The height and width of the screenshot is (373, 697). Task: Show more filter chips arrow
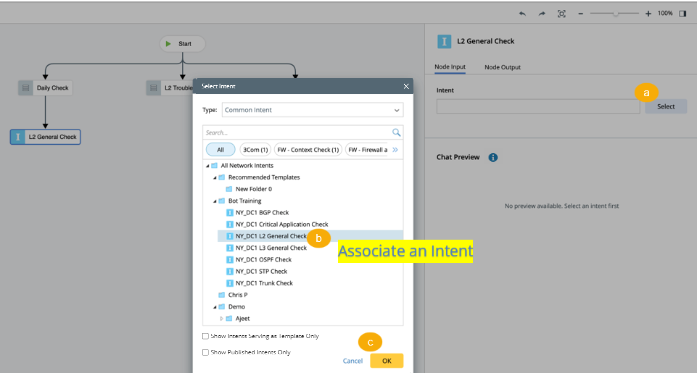(x=395, y=150)
